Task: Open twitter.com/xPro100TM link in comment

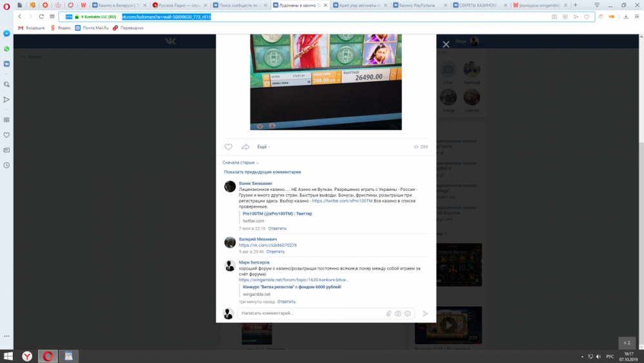Action: click(342, 201)
